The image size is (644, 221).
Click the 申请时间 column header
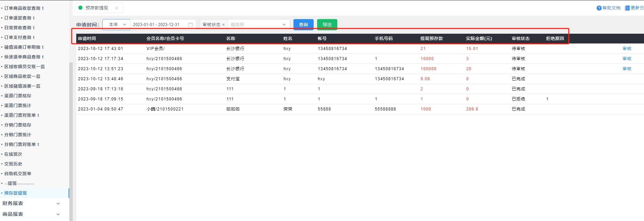pos(87,39)
